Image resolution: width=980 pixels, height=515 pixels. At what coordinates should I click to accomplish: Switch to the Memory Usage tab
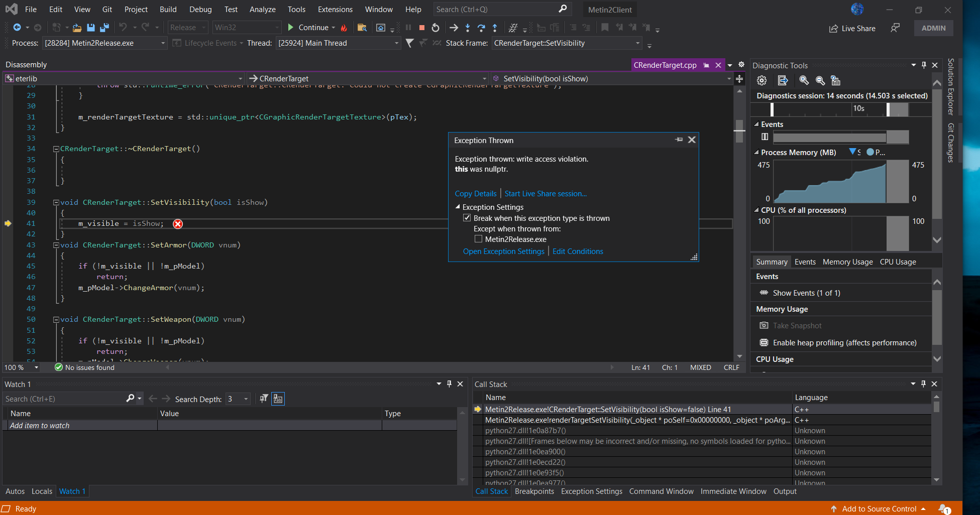(848, 262)
